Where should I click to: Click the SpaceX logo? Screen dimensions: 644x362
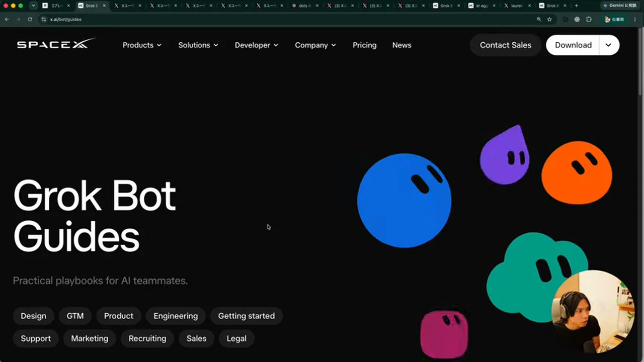[x=56, y=44]
